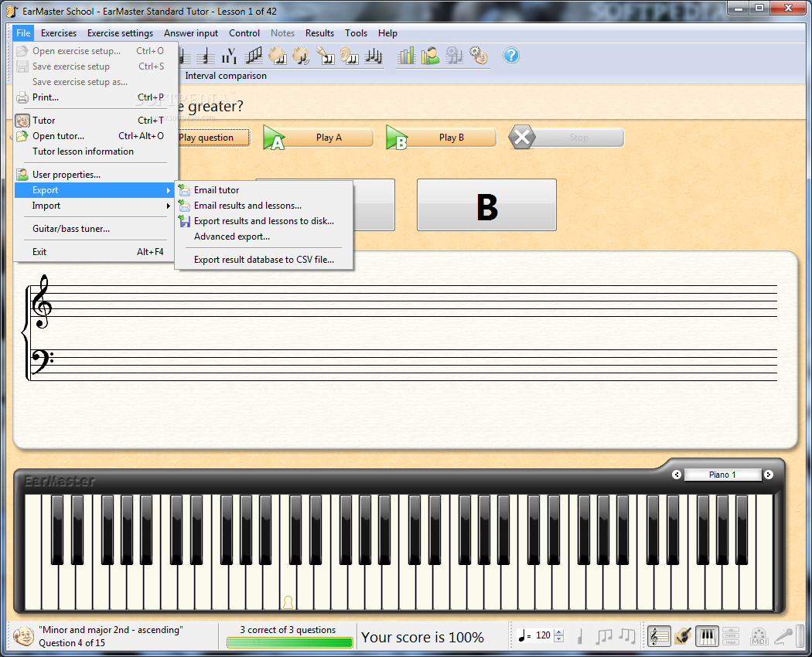The image size is (812, 657).
Task: Click the Print printer icon in File menu
Action: 22,97
